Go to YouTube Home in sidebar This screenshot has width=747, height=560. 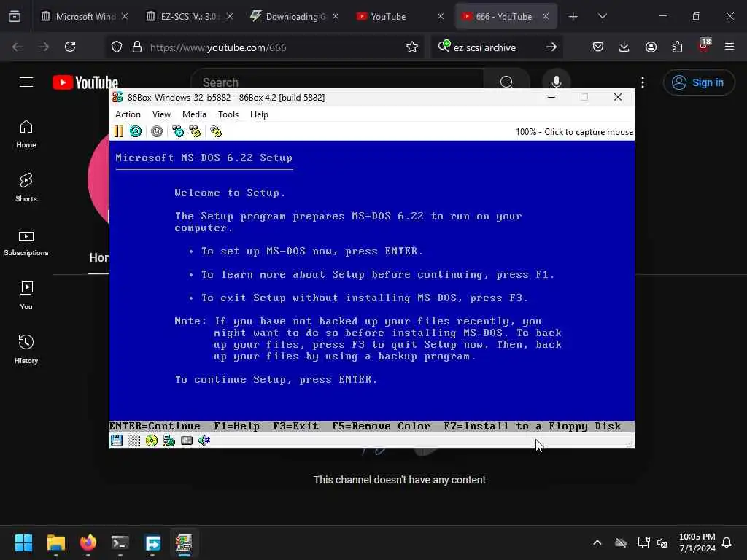pos(26,134)
